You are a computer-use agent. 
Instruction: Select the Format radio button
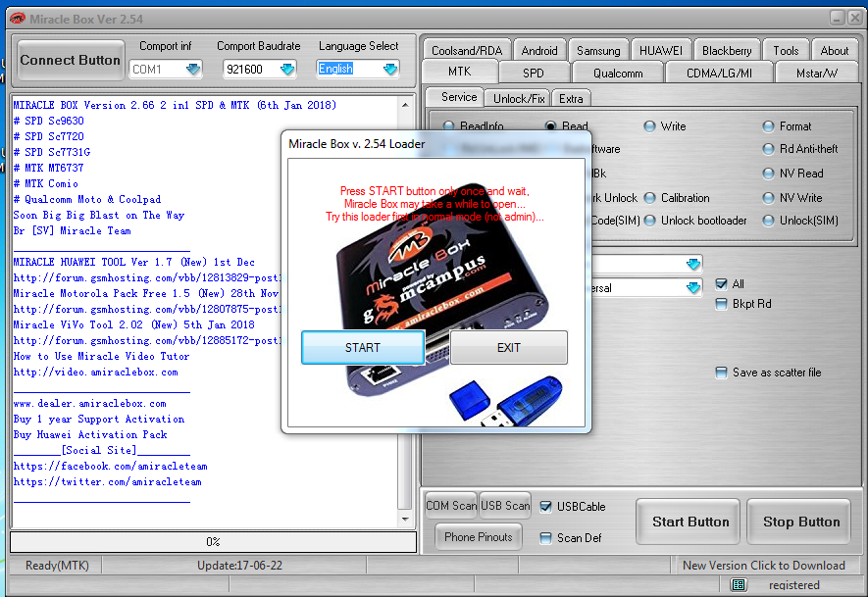(768, 126)
